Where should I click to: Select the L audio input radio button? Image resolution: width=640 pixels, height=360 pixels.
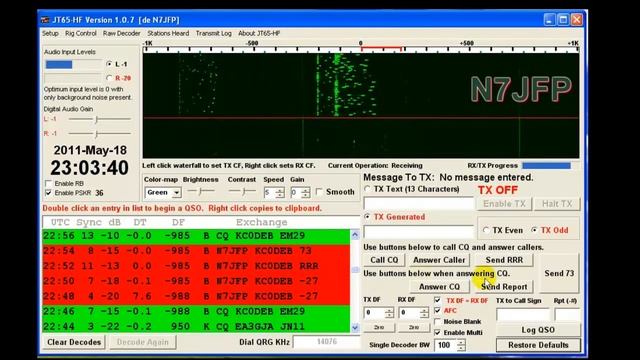(109, 64)
